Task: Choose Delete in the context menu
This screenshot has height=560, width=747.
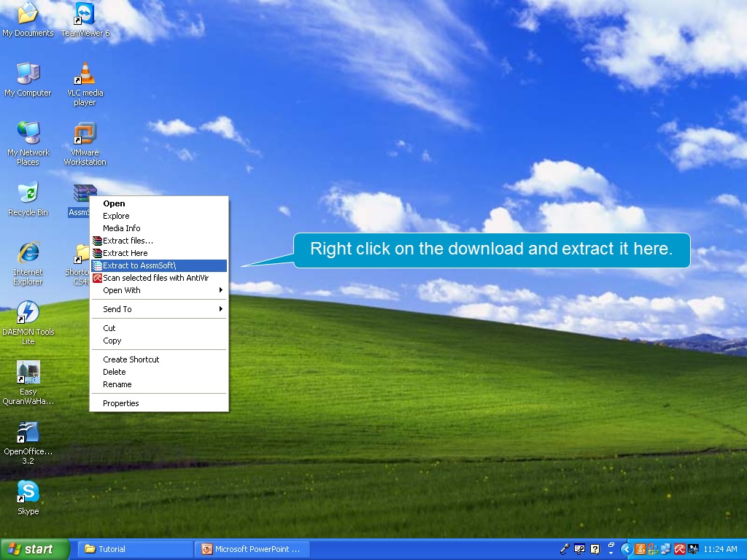Action: 159,372
